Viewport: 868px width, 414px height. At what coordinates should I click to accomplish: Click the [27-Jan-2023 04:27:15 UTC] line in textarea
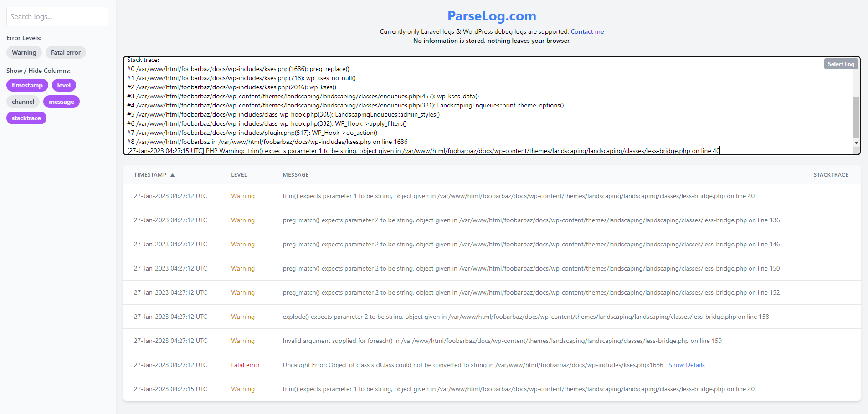coord(423,151)
